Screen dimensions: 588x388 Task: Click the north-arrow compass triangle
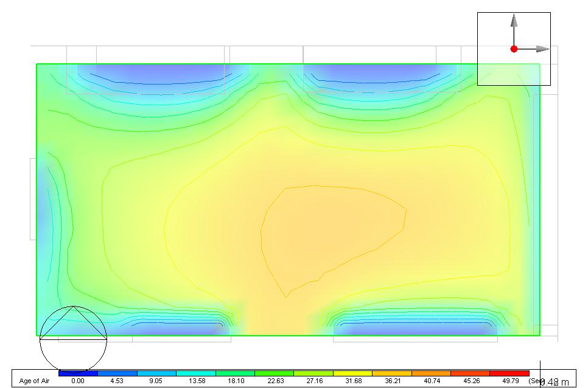(x=73, y=323)
